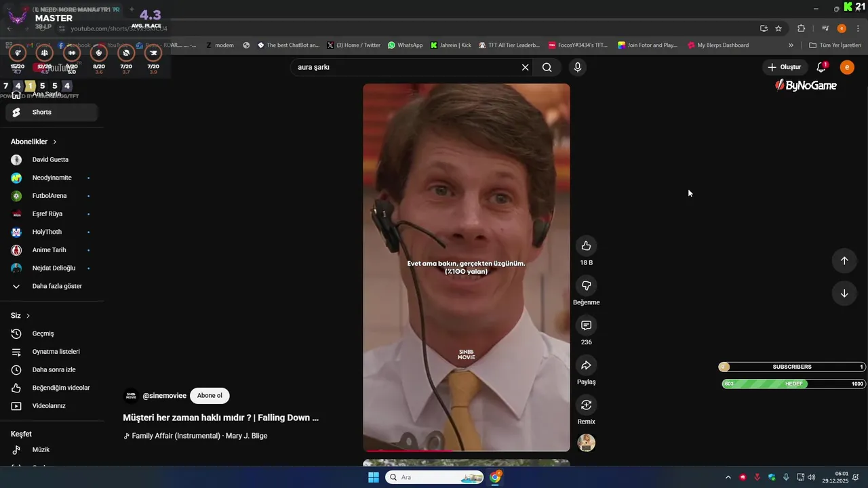This screenshot has width=868, height=488.
Task: Open the notifications bell
Action: pyautogui.click(x=821, y=67)
